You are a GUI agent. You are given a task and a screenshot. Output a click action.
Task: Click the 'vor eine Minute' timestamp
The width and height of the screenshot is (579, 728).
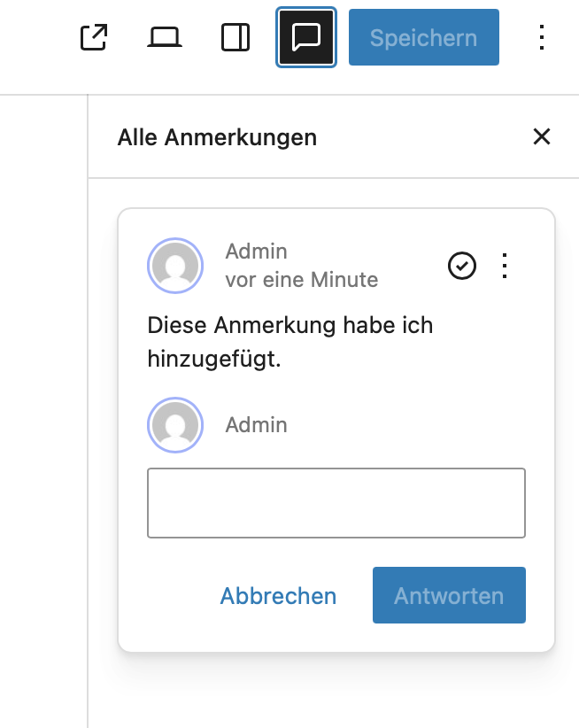301,280
